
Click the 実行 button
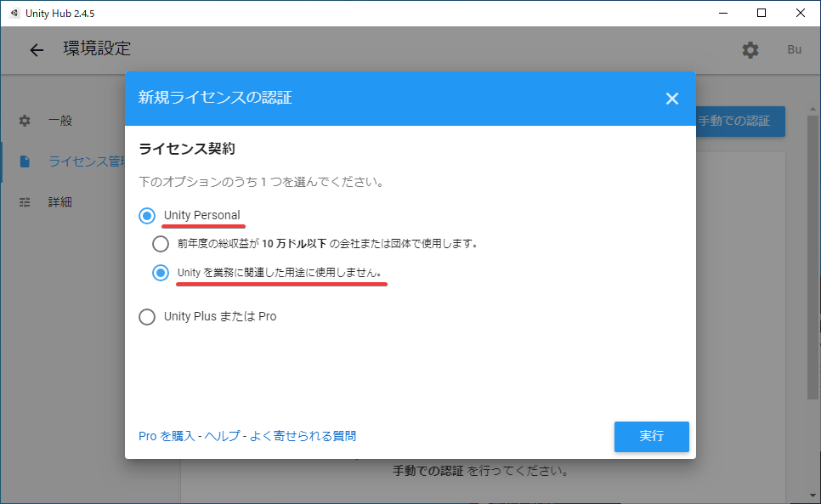(x=651, y=436)
